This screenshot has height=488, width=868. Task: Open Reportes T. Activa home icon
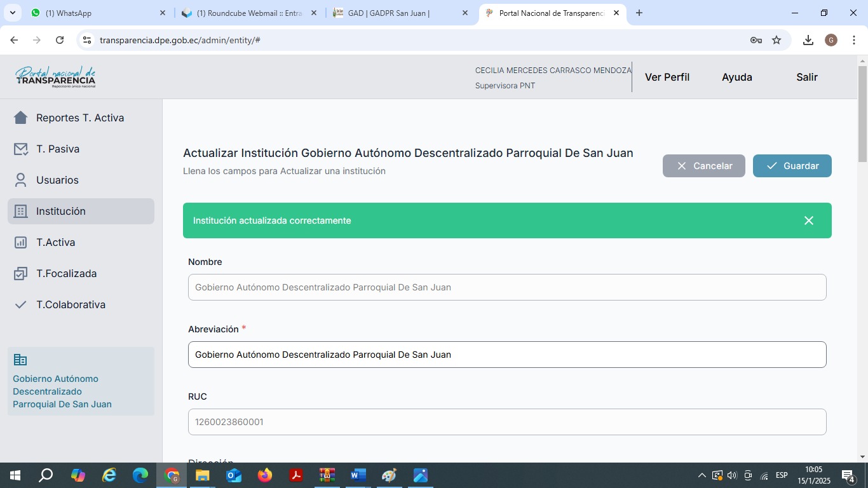[21, 118]
